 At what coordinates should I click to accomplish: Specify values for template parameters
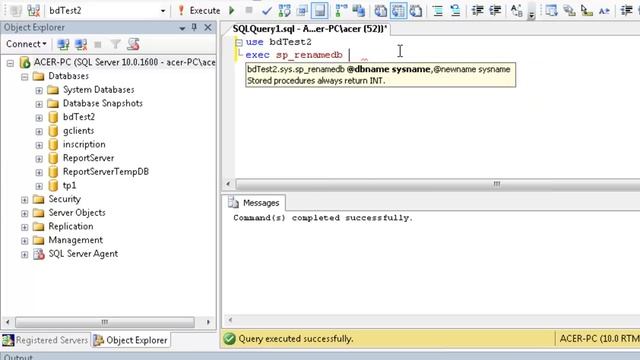pos(516,11)
